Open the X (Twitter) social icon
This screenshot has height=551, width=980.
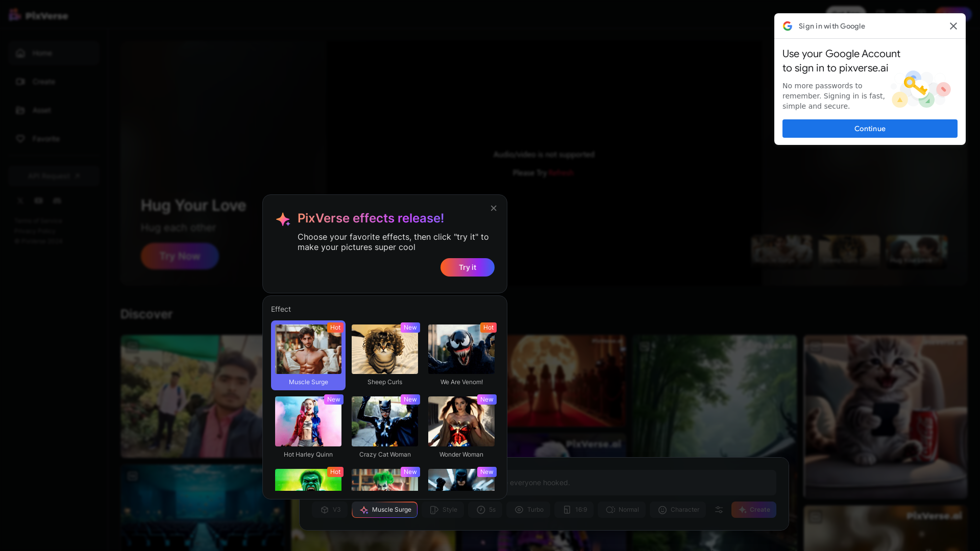pos(20,201)
